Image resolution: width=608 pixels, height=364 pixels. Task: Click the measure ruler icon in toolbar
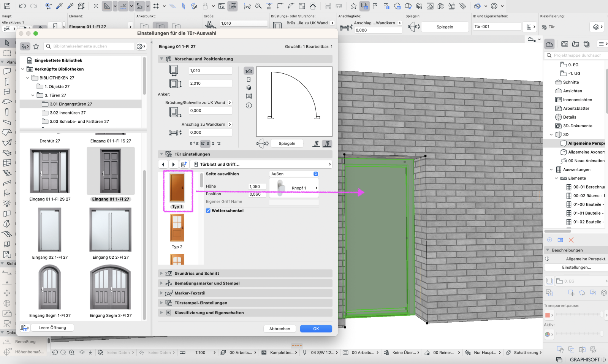(x=222, y=6)
